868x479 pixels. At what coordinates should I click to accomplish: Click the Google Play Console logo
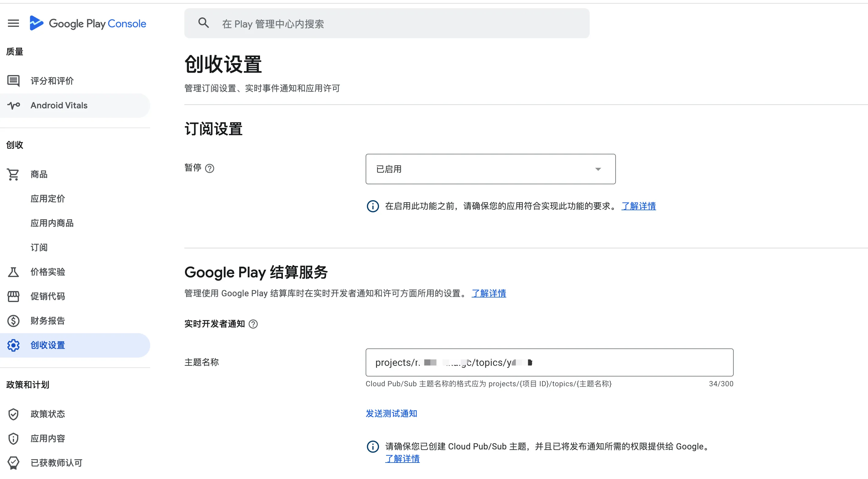(x=88, y=23)
